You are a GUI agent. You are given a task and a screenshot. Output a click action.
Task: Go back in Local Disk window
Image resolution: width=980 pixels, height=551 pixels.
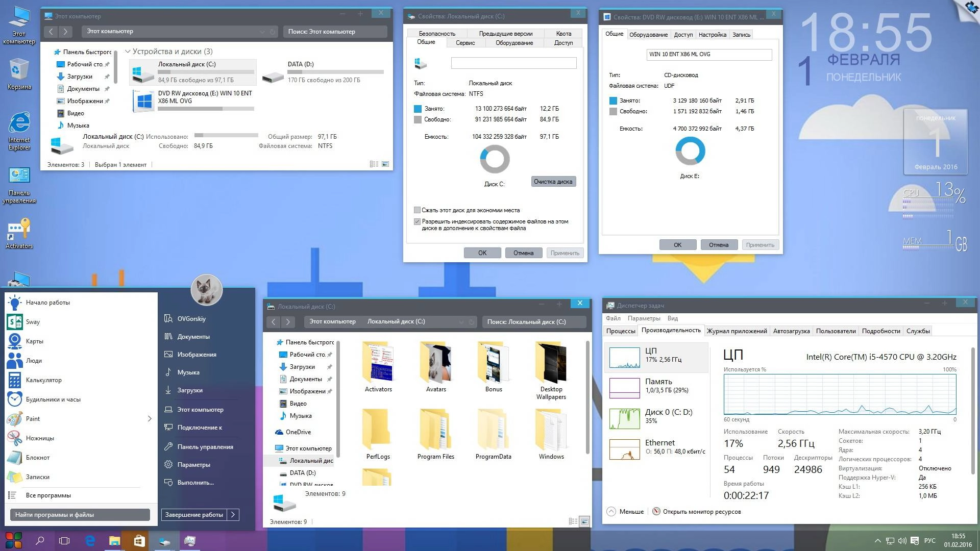[x=274, y=322]
